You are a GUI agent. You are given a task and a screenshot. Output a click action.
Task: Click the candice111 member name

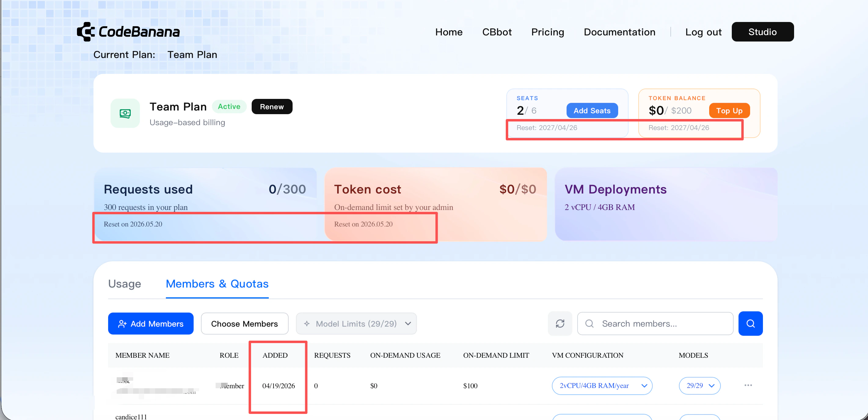coord(131,416)
